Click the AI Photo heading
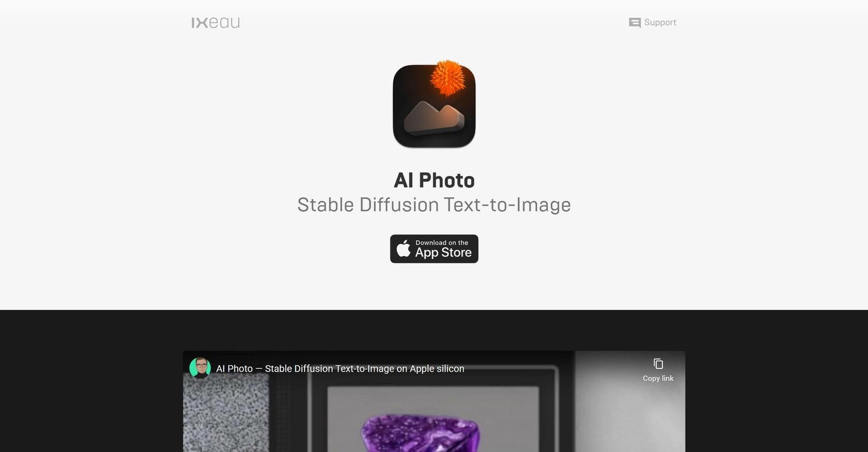 coord(434,180)
